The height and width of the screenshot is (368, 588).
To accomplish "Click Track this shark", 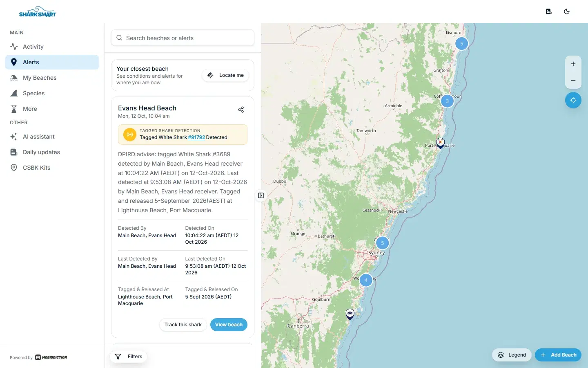I will point(183,325).
